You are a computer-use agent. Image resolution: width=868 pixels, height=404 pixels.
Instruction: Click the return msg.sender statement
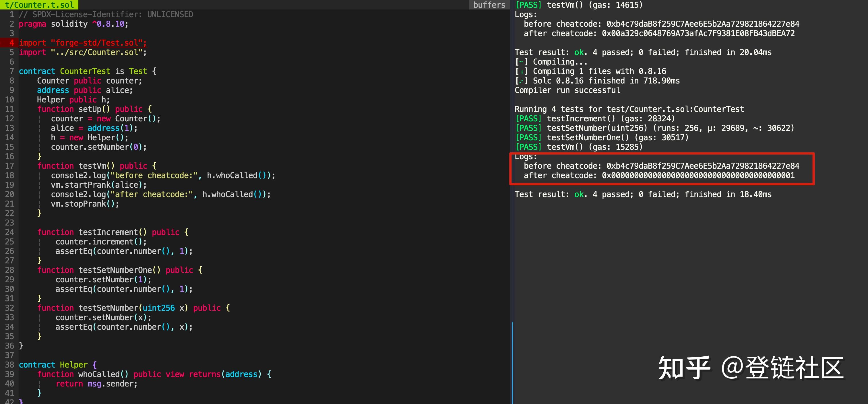[x=96, y=383]
